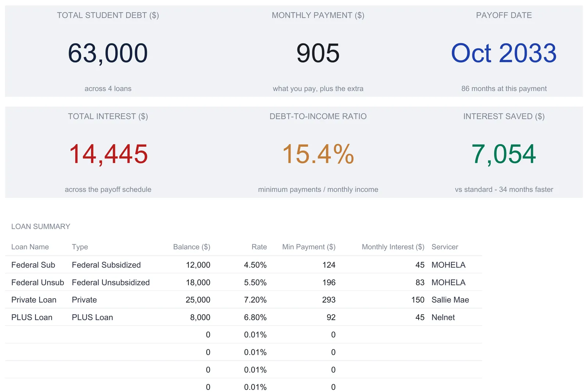Click MOHELA servicer in Federal Sub row

(448, 265)
